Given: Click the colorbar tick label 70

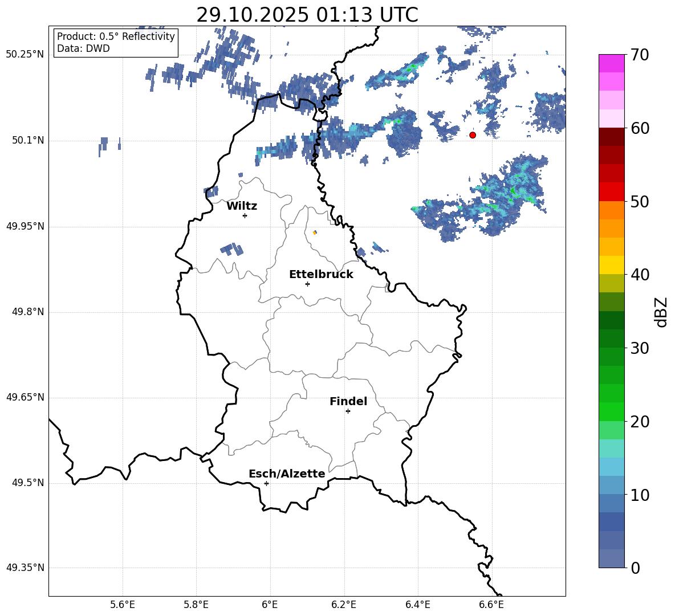Looking at the screenshot, I should click(x=640, y=55).
